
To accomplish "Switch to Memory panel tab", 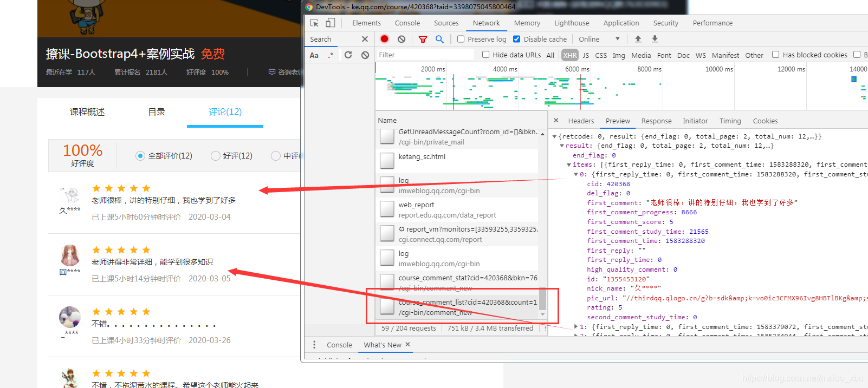I will 527,23.
